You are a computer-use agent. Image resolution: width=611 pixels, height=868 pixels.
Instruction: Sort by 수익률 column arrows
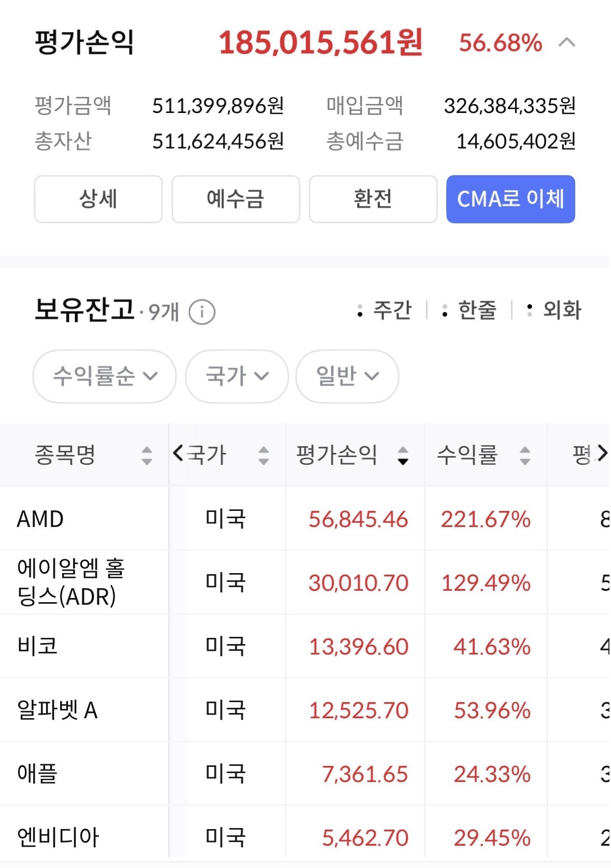click(x=525, y=456)
